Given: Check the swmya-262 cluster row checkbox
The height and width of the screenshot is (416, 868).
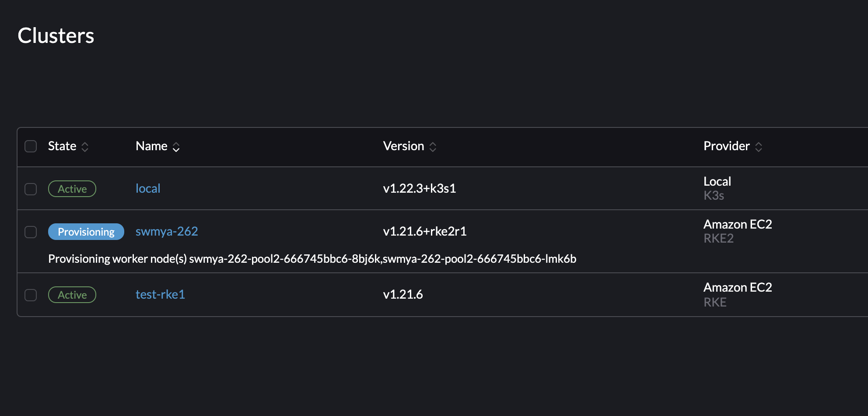Looking at the screenshot, I should (x=31, y=232).
